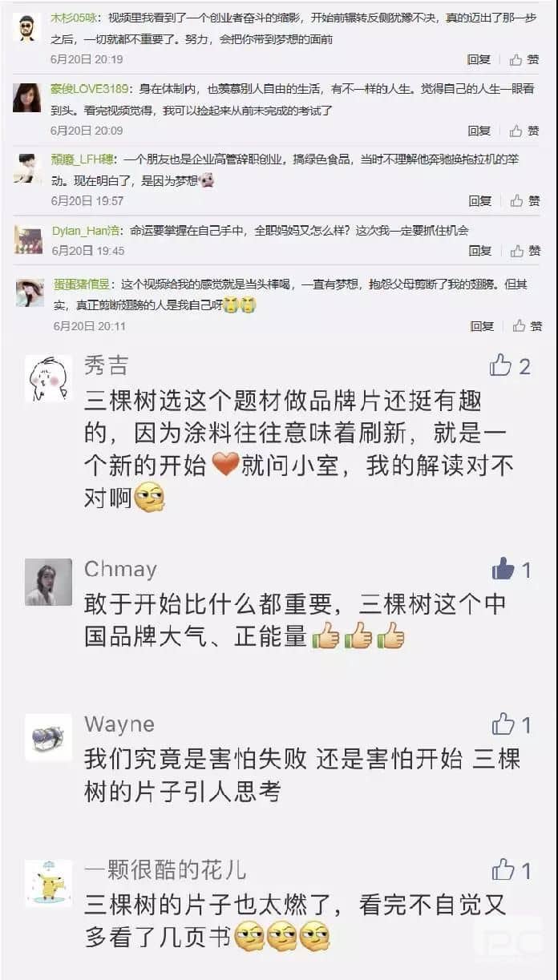
Task: Like the comment by 木杉05咏
Action: click(524, 60)
